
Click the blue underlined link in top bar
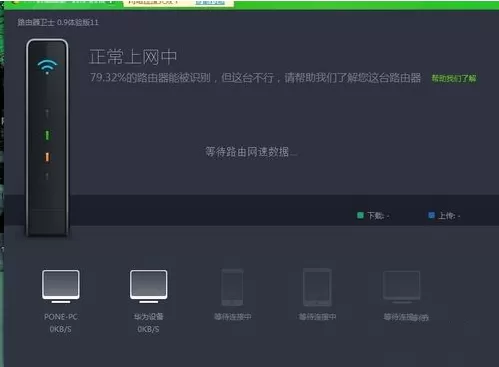point(210,2)
